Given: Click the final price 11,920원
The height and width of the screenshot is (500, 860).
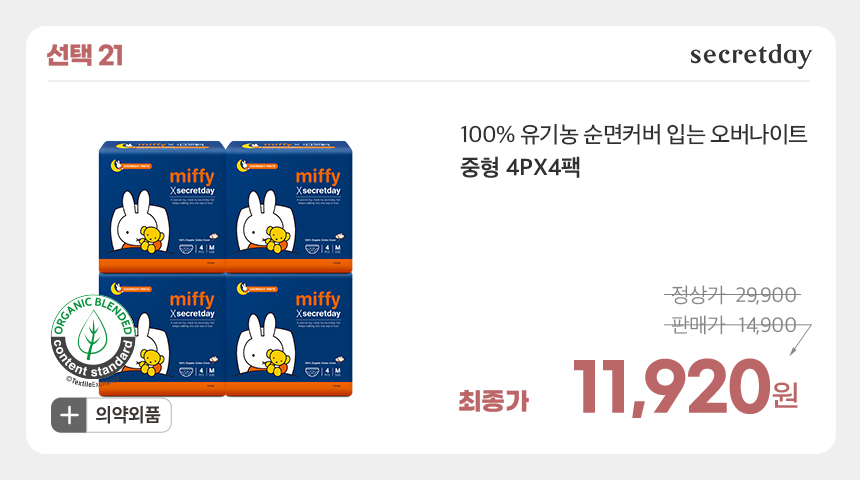Looking at the screenshot, I should tap(686, 387).
